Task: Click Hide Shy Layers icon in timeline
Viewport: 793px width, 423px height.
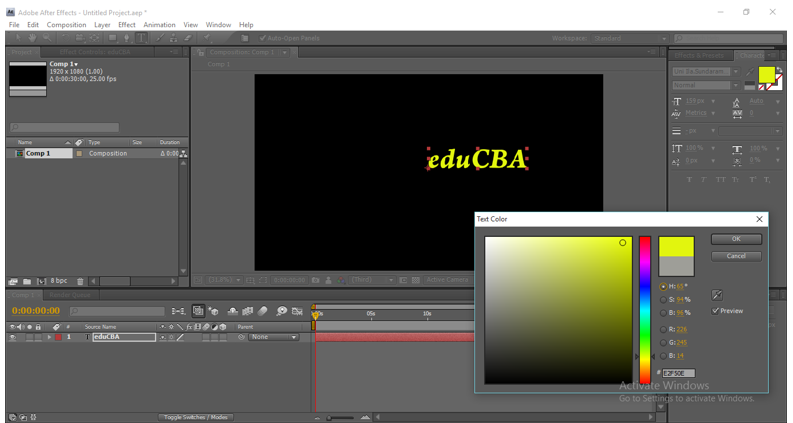Action: (233, 311)
